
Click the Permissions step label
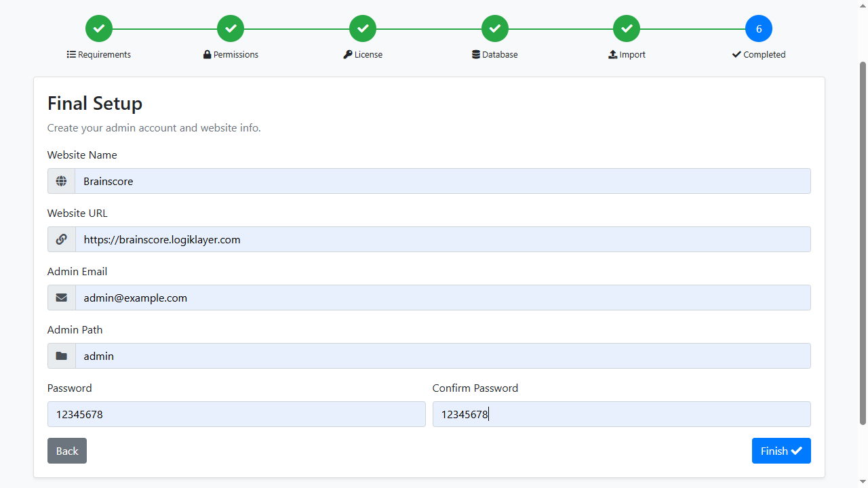click(231, 54)
